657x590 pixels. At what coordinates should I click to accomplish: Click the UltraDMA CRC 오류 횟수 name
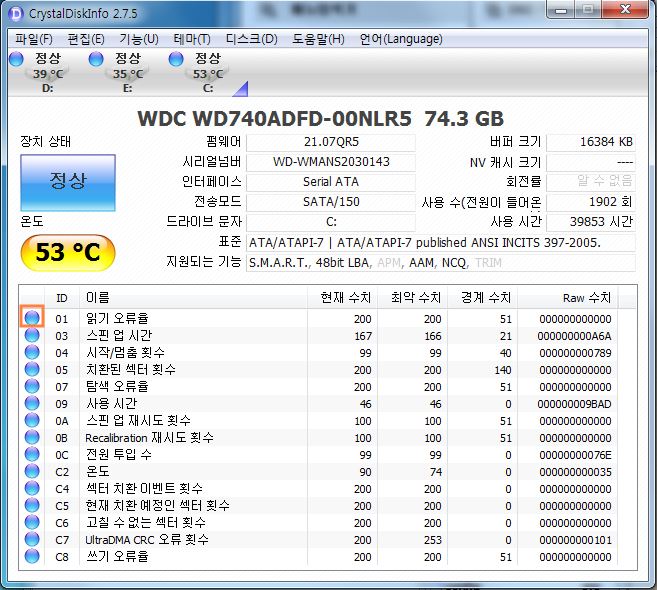coord(147,540)
